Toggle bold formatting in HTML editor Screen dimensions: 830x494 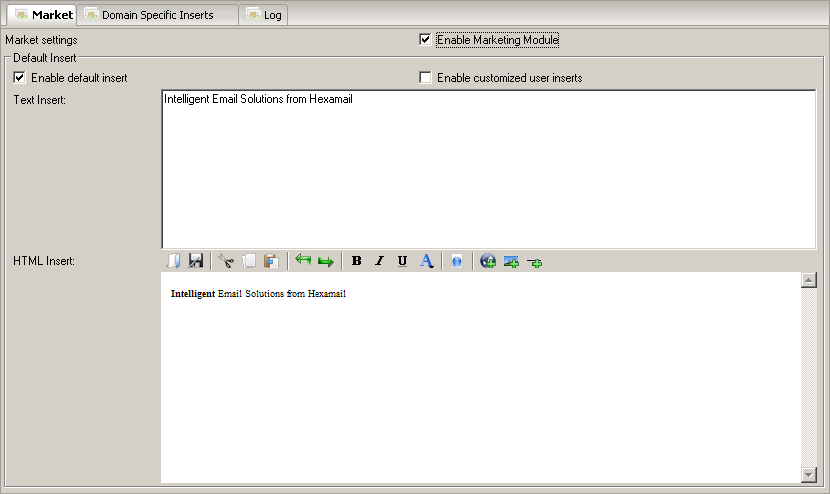pos(357,261)
